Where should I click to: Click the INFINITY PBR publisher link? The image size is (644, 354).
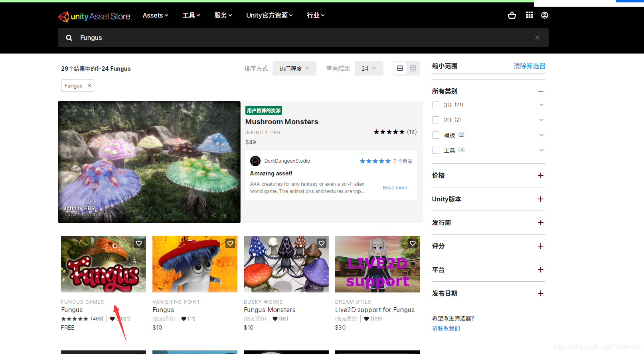(x=263, y=133)
